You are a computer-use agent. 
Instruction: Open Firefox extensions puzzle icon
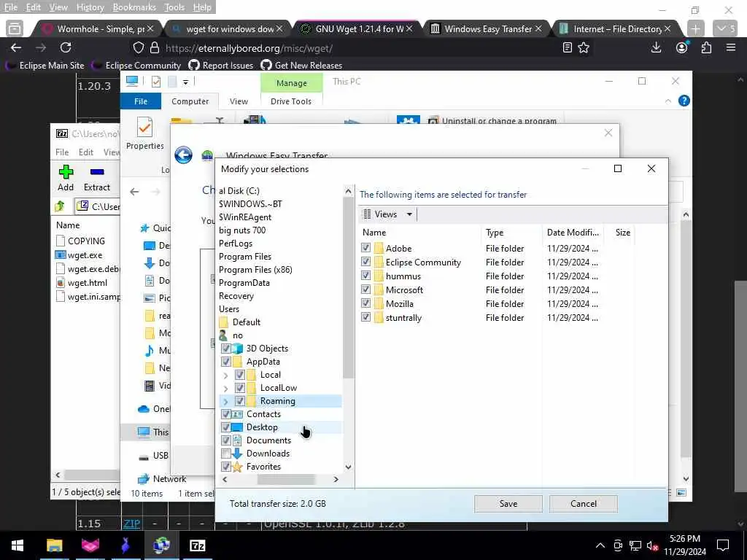coord(706,47)
